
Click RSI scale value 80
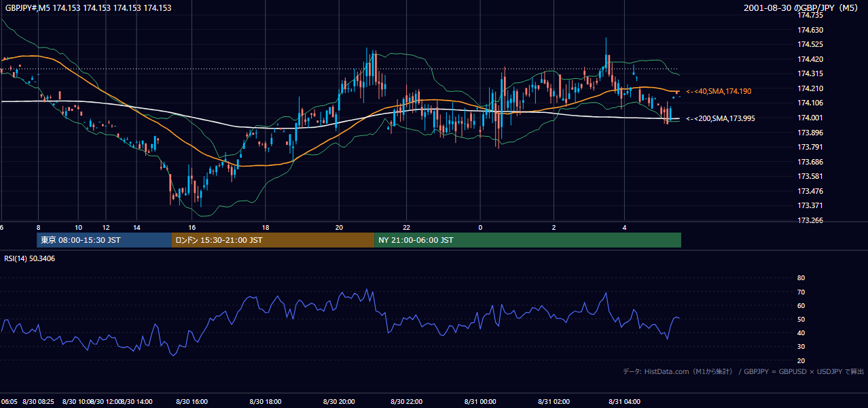[801, 278]
